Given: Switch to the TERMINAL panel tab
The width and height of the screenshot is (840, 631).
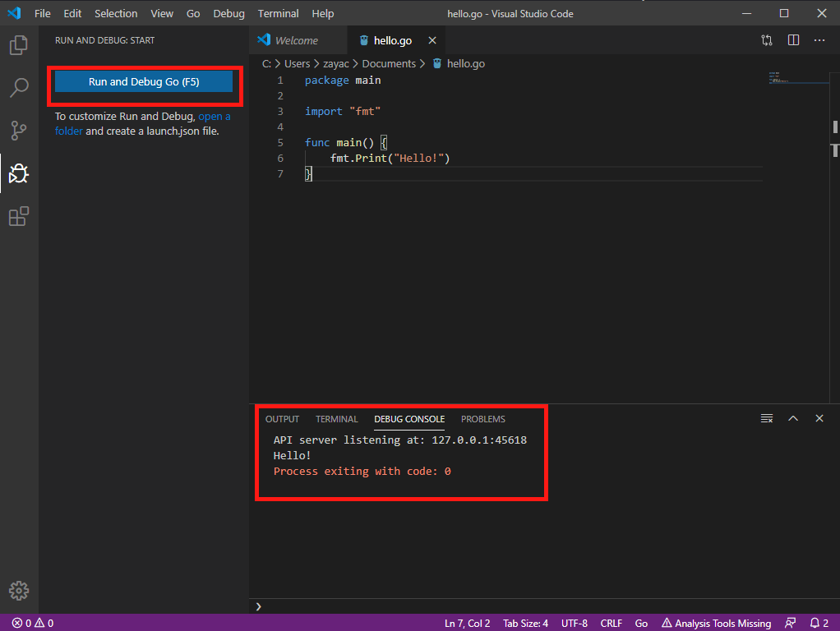Looking at the screenshot, I should tap(336, 419).
